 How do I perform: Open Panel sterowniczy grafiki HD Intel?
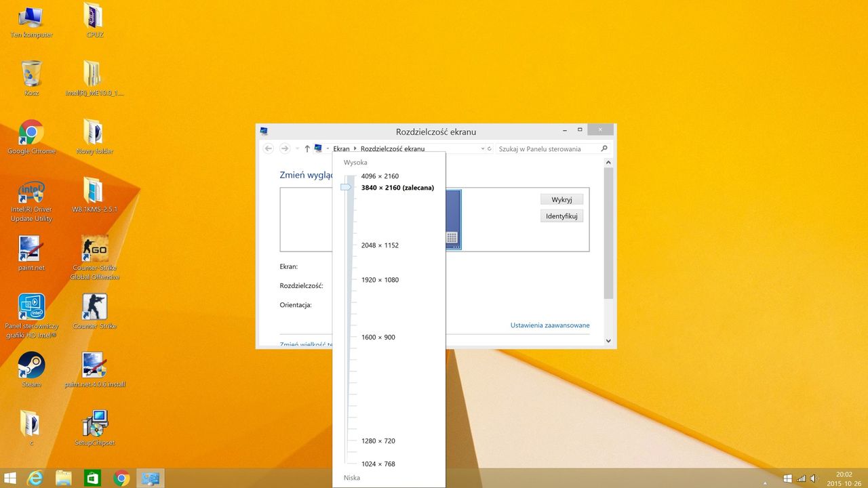pos(31,317)
